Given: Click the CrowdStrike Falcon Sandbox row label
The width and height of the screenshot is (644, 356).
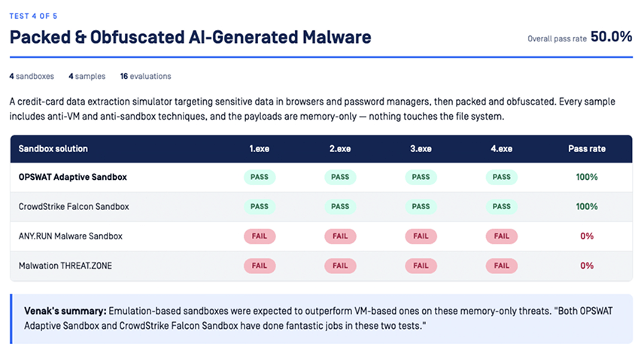Looking at the screenshot, I should point(74,207).
